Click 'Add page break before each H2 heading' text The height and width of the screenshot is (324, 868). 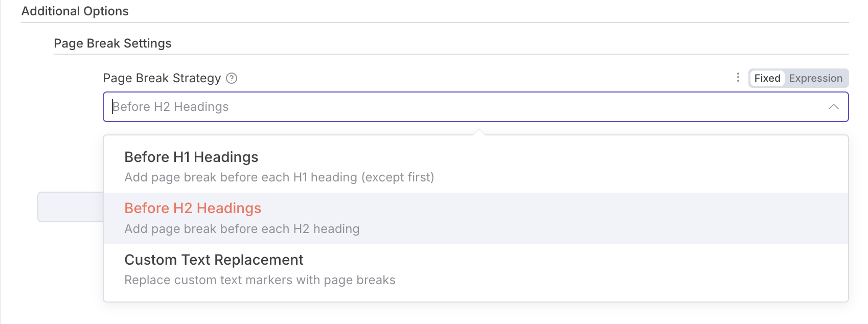(242, 229)
